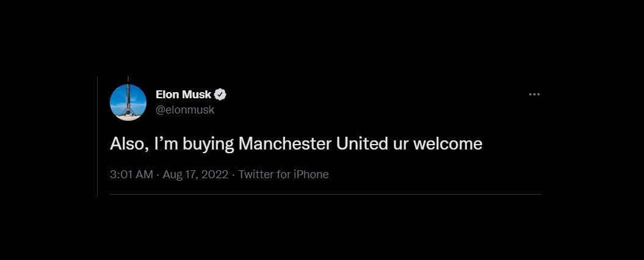
Task: Open the More options three-dot menu
Action: pyautogui.click(x=534, y=95)
